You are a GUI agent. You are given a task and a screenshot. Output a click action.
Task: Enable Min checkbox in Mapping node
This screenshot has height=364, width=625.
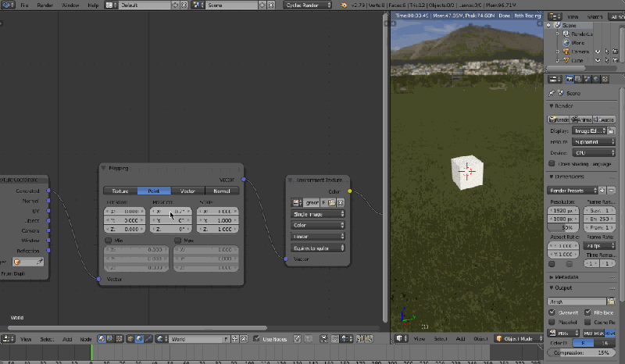pyautogui.click(x=108, y=241)
